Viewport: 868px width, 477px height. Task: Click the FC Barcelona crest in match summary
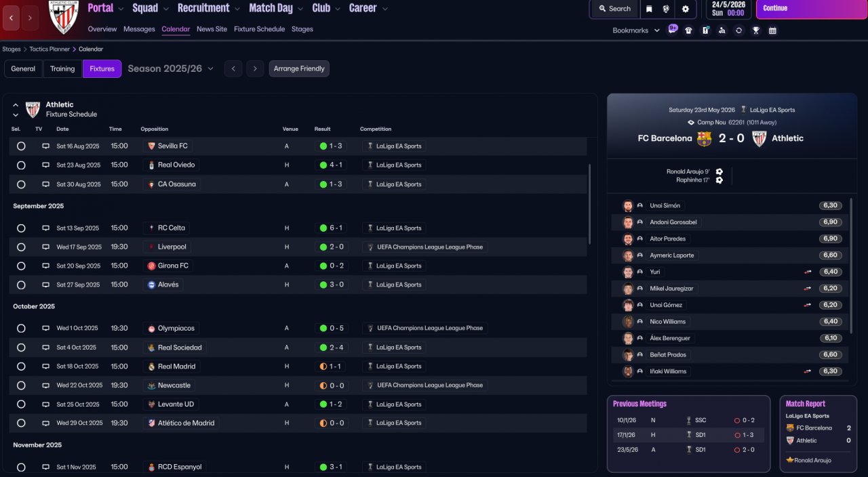(705, 138)
